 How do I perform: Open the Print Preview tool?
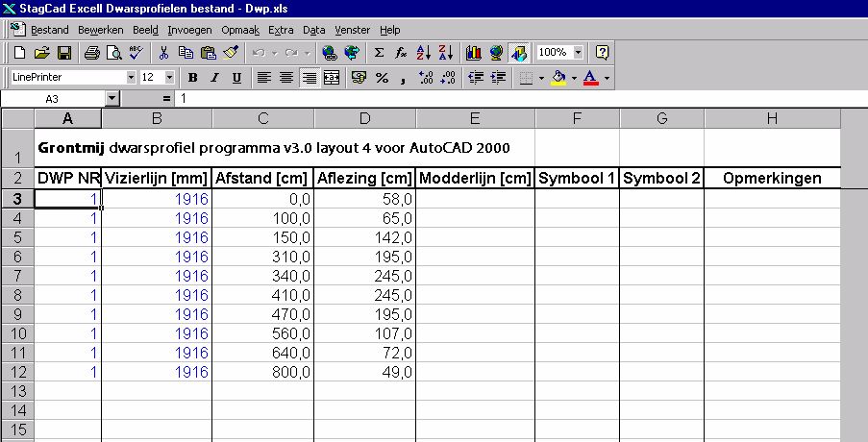(113, 53)
